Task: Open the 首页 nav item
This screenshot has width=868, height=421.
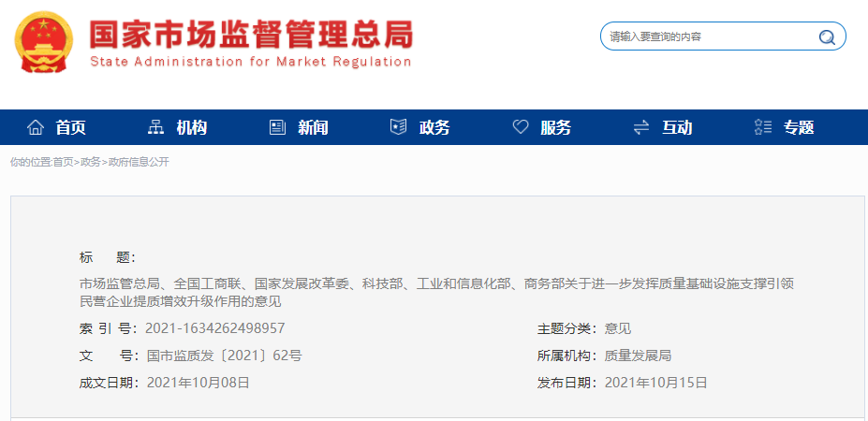Action: coord(71,128)
